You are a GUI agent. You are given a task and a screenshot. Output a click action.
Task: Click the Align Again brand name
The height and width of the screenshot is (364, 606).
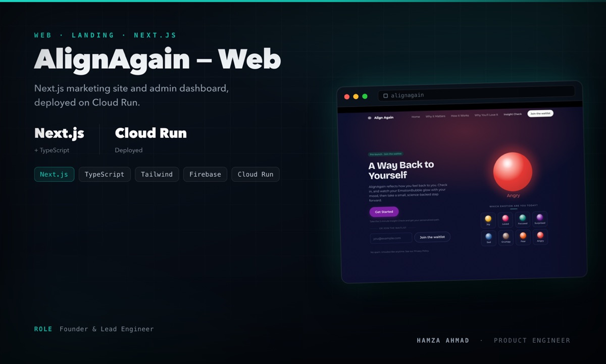click(x=384, y=118)
